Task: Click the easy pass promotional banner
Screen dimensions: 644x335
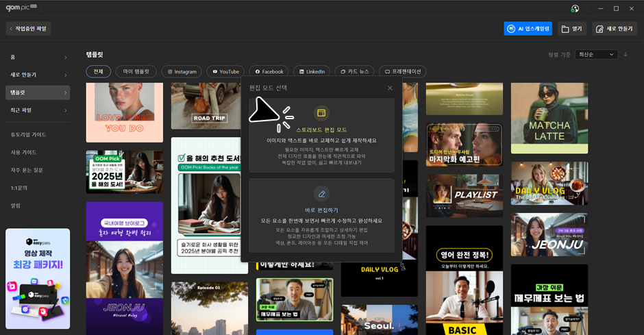Action: coord(38,279)
